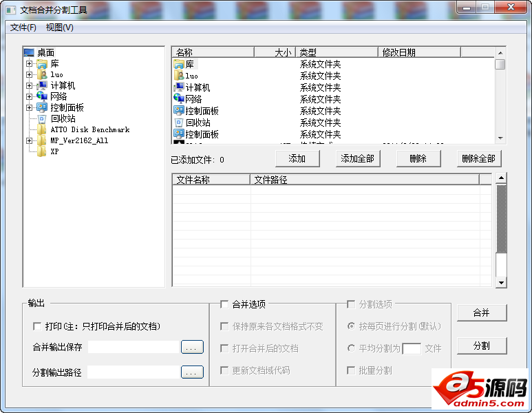Image resolution: width=532 pixels, height=413 pixels.
Task: Click added-files list scroll up arrow
Action: pos(501,178)
